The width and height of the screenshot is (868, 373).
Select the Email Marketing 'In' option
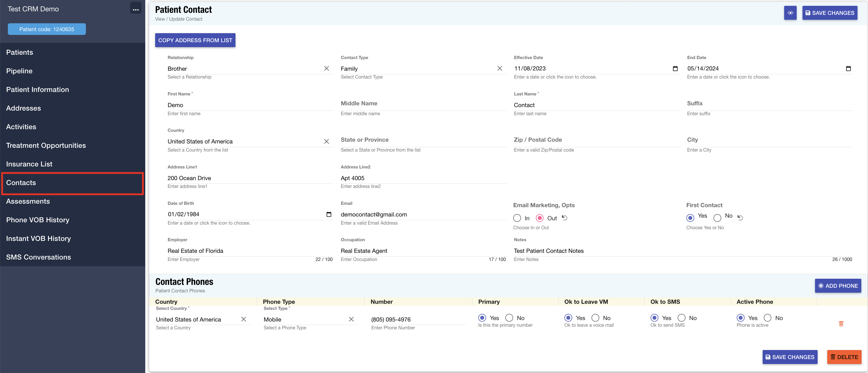pos(517,218)
